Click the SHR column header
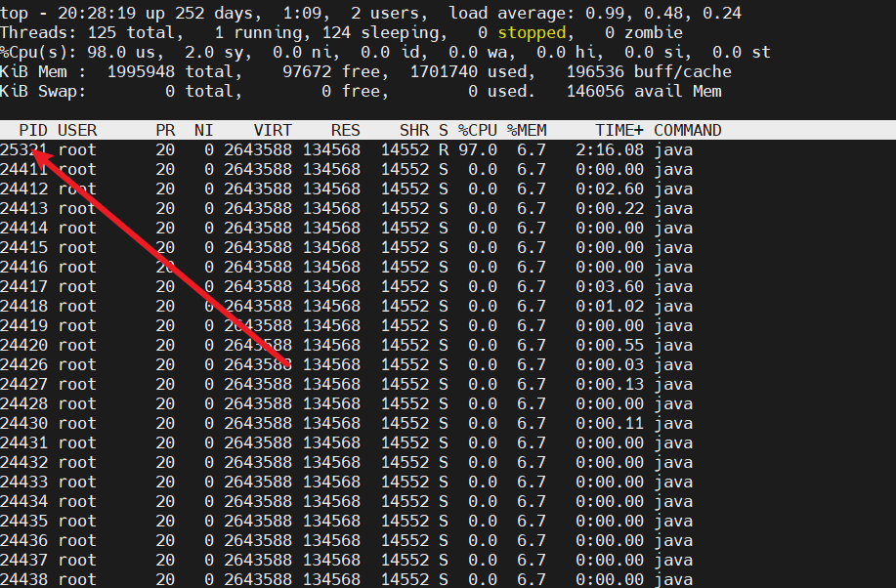The height and width of the screenshot is (588, 896). [414, 130]
